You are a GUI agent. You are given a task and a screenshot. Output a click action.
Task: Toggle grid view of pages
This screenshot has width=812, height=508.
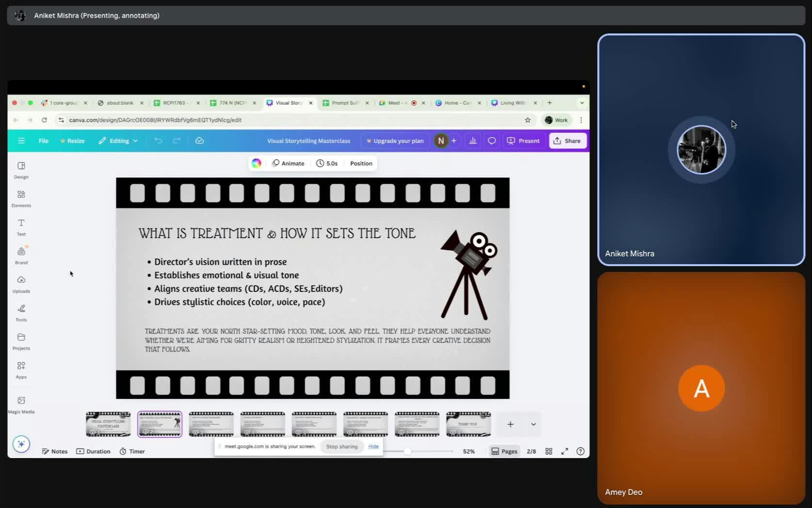(549, 451)
